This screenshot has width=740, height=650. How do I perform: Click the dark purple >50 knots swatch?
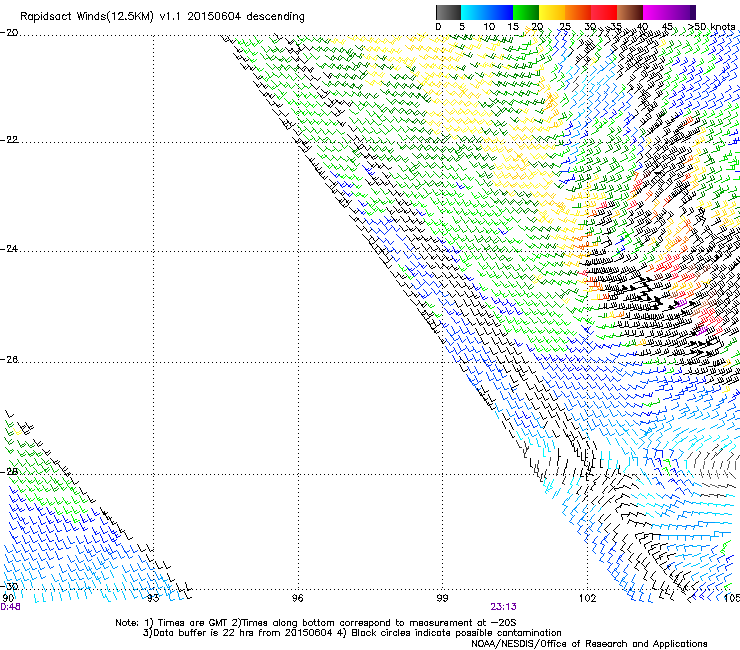tap(693, 12)
